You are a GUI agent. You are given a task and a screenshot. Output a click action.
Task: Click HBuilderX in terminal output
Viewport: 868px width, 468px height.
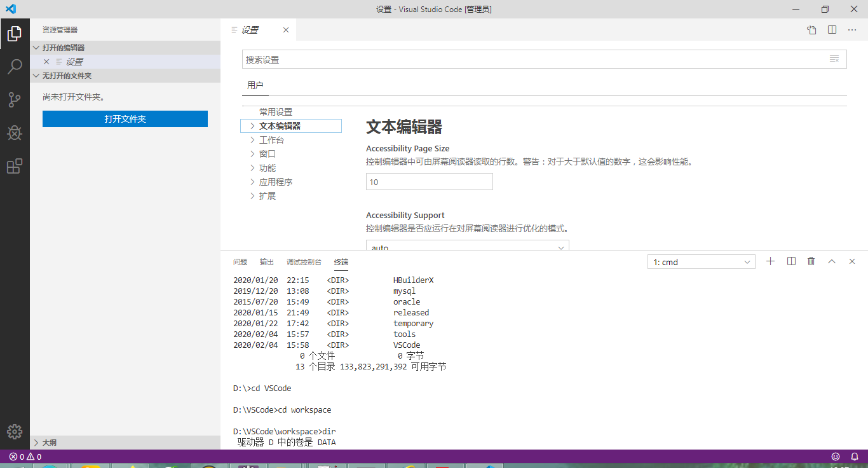414,280
